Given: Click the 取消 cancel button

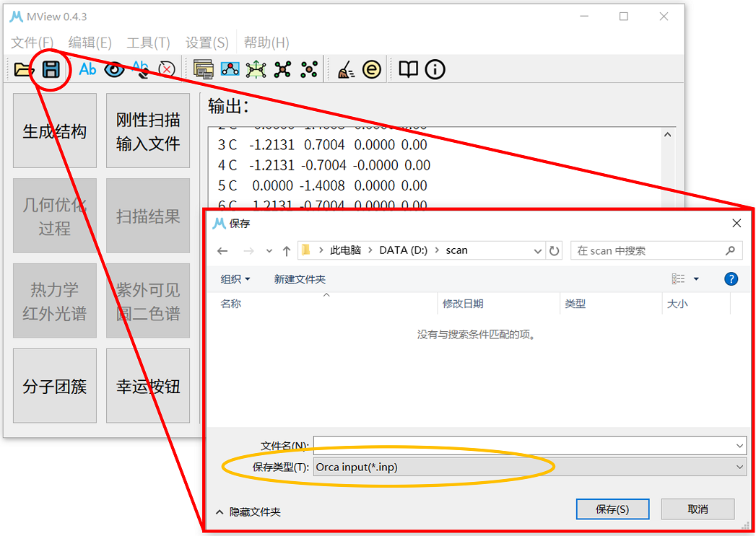Looking at the screenshot, I should (698, 509).
